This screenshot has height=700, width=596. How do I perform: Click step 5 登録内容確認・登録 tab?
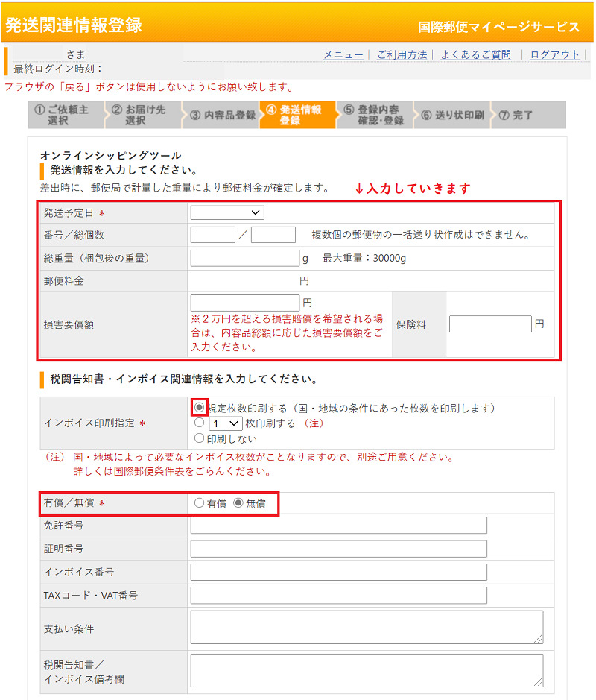(x=374, y=115)
